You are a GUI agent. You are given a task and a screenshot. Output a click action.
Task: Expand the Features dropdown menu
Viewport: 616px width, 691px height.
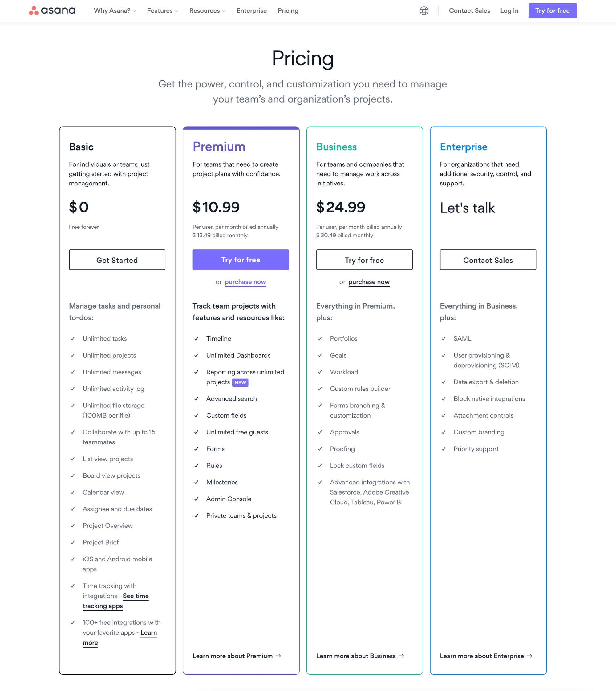point(162,11)
